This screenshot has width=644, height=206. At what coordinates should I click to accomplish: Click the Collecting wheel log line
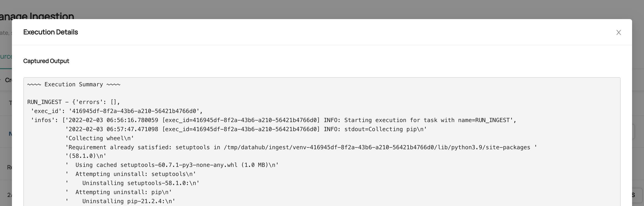(99, 138)
